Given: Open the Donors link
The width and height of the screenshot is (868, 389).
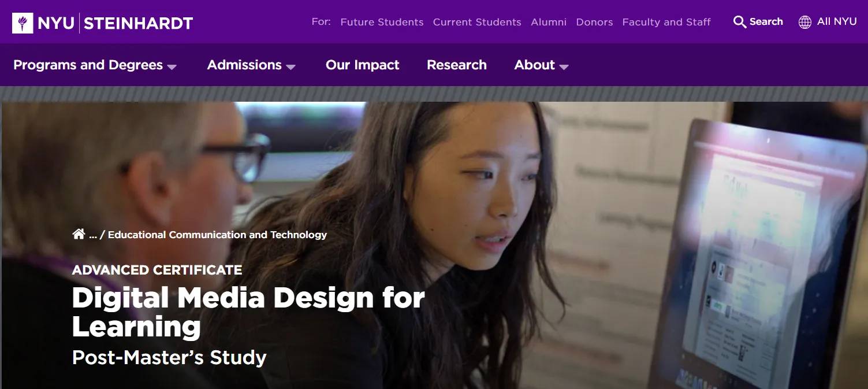Looking at the screenshot, I should click(x=594, y=22).
